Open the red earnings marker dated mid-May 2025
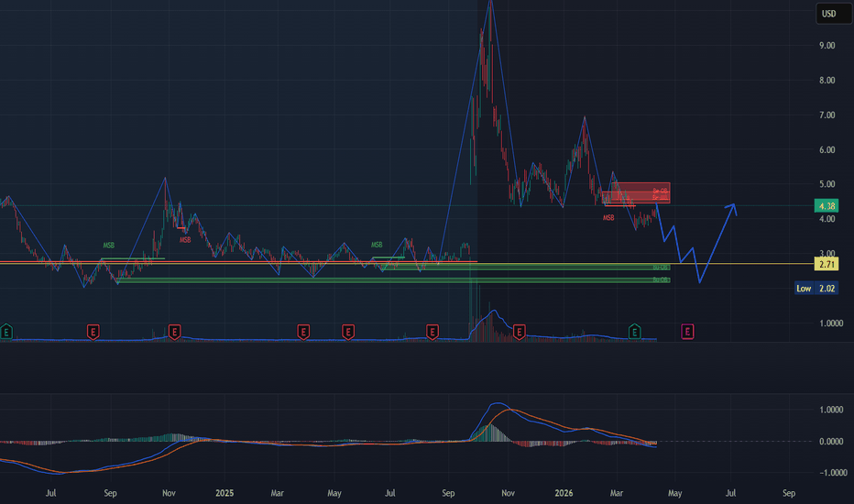The height and width of the screenshot is (504, 854). pyautogui.click(x=348, y=332)
